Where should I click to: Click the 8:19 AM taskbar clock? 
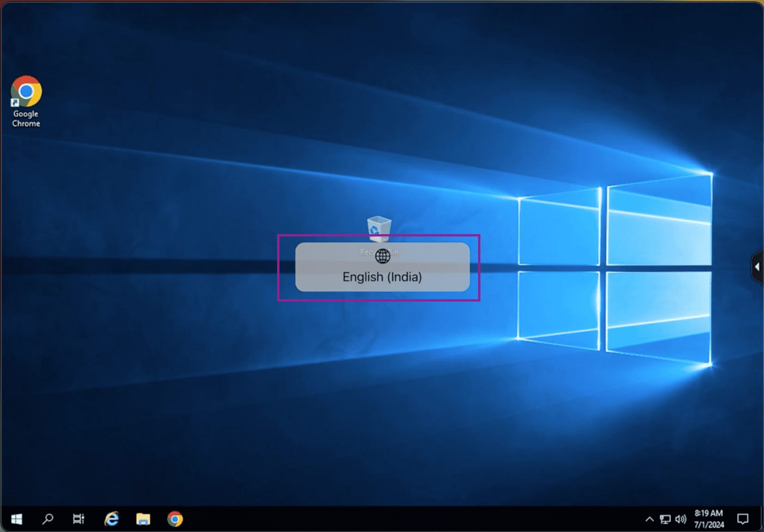pyautogui.click(x=709, y=513)
